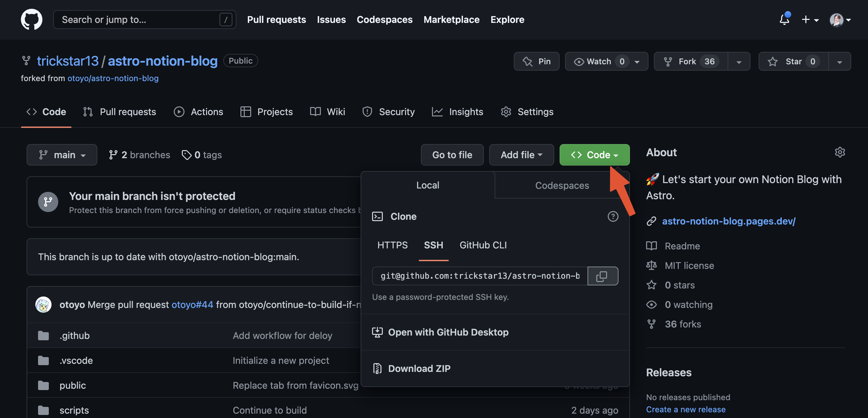Open the Security tab
Viewport: 868px width, 418px height.
(389, 111)
